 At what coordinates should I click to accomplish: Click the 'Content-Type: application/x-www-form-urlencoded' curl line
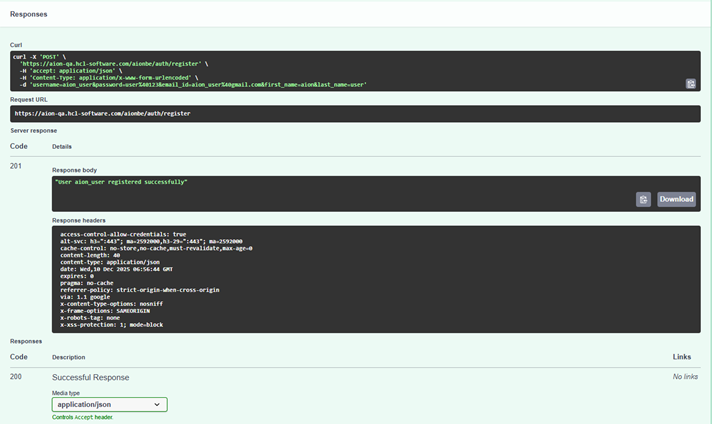pyautogui.click(x=109, y=78)
